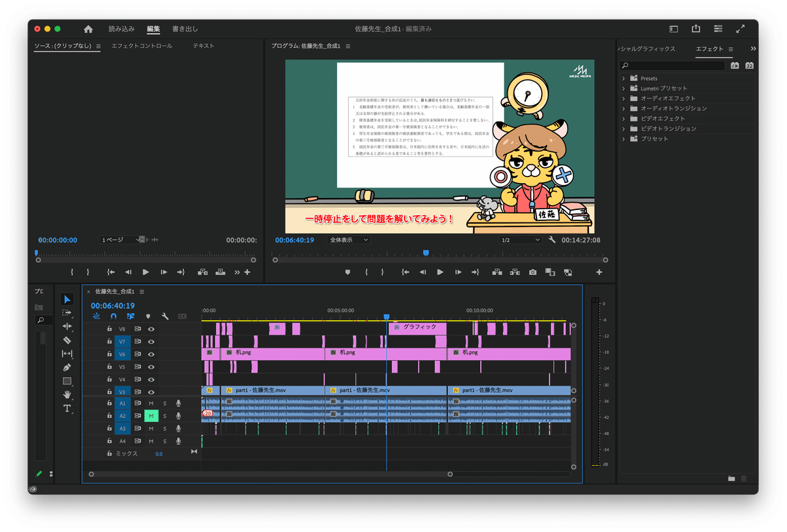Open timeline display settings wrench

click(x=165, y=316)
